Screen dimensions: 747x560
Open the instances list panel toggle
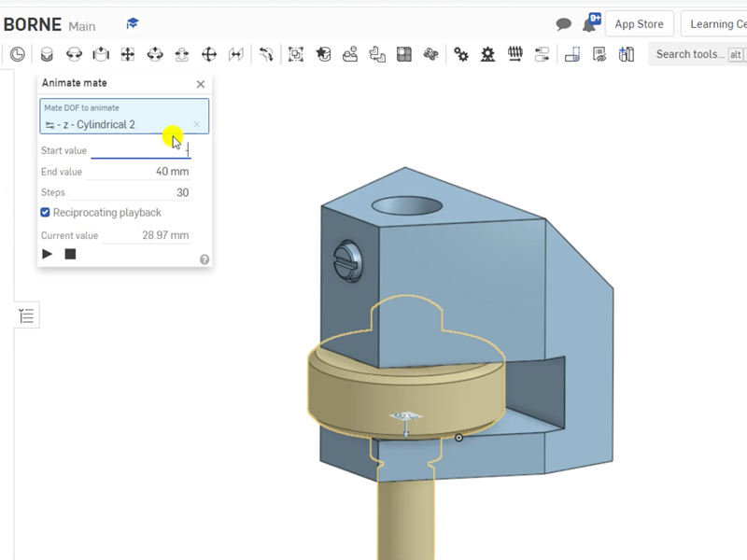tap(26, 316)
